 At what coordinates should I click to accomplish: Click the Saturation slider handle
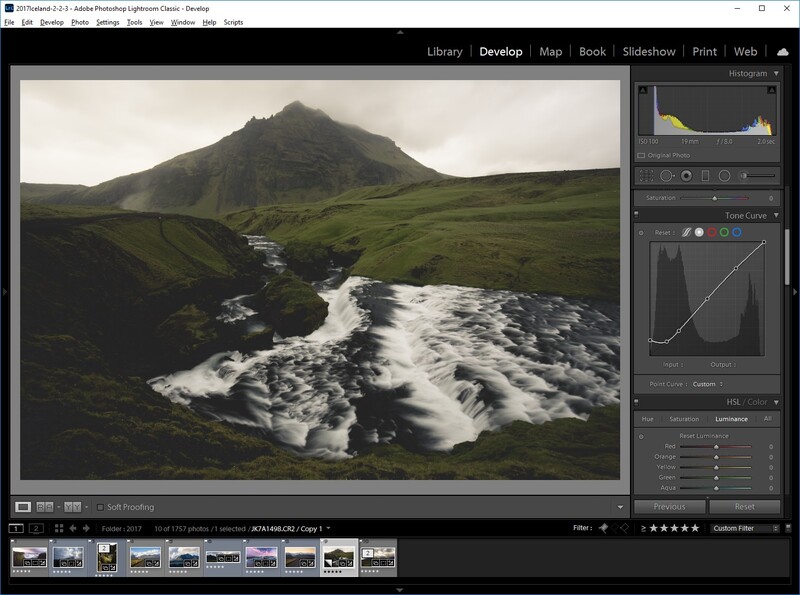pos(714,198)
